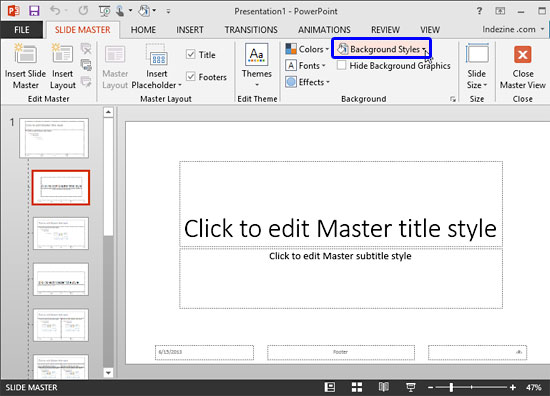
Task: Insert a new Slide Master
Action: [25, 66]
